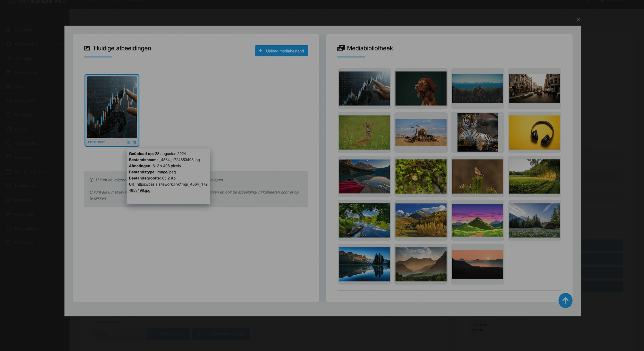Choose the sunset mountain silhouette image
This screenshot has height=351, width=644.
pos(477,264)
